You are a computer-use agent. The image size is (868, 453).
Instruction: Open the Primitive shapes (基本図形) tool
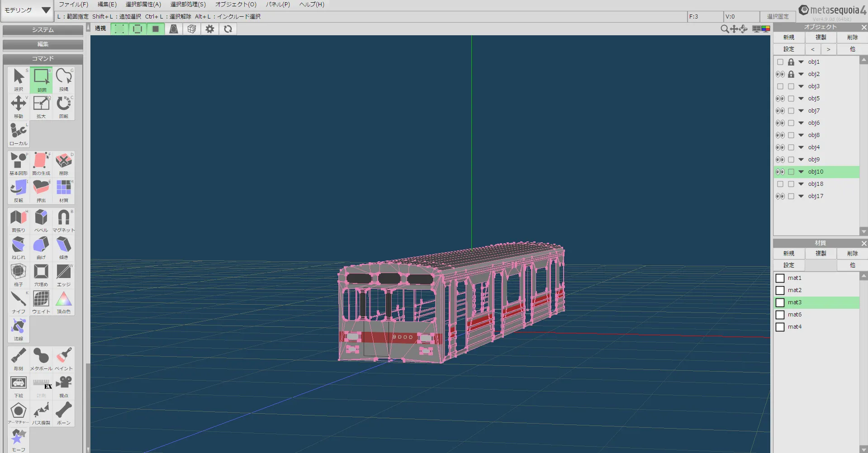(19, 163)
